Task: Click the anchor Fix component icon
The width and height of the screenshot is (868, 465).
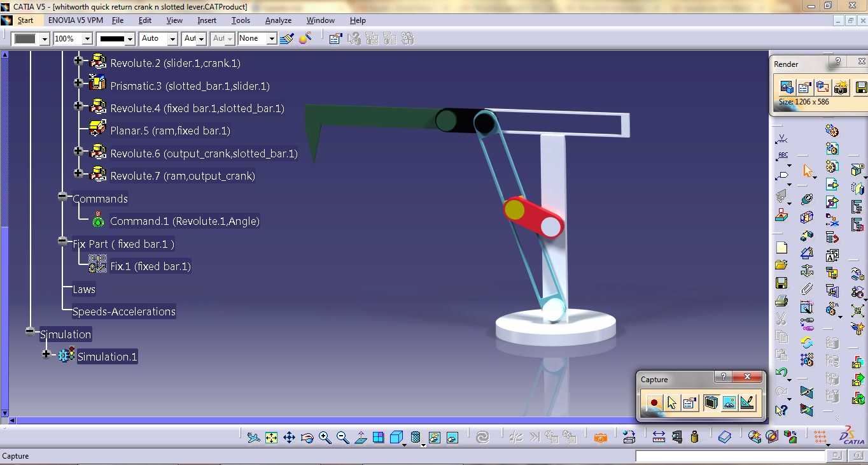Action: point(807,271)
